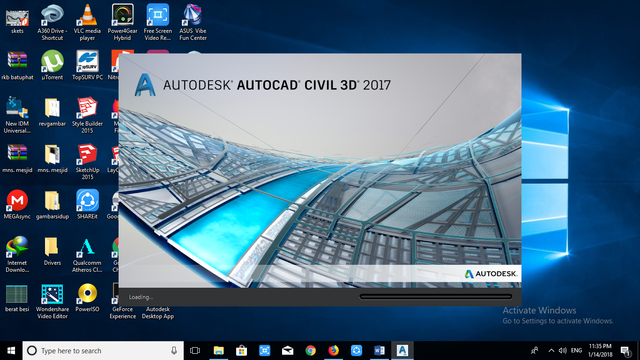Open the clock and calendar flyout
Screen dimensions: 640x360
pos(600,351)
